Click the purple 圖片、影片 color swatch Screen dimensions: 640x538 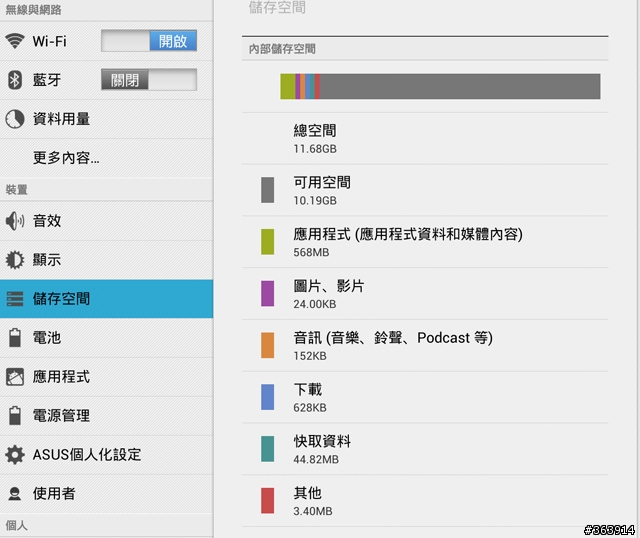point(267,293)
